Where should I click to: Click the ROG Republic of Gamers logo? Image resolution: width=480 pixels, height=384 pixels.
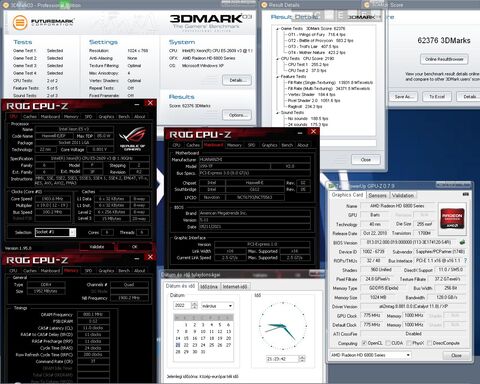[x=132, y=139]
